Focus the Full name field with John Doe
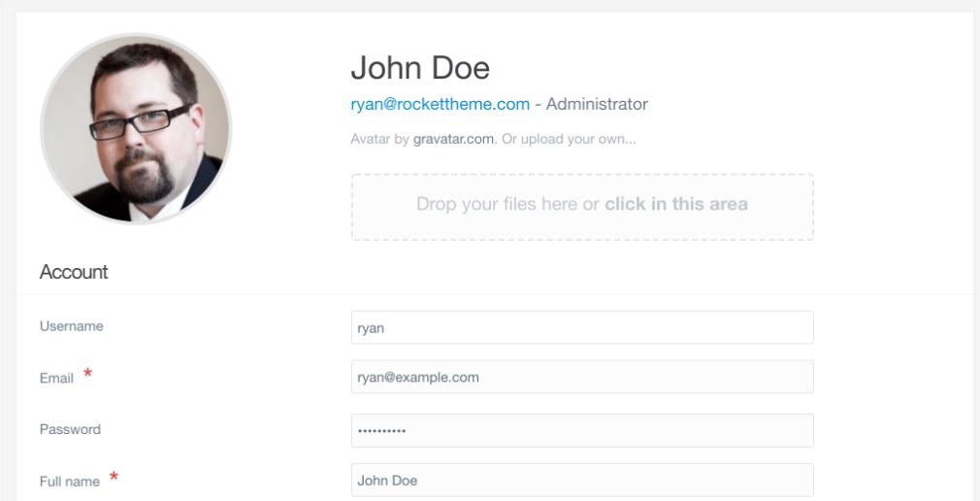980x501 pixels. coord(581,481)
